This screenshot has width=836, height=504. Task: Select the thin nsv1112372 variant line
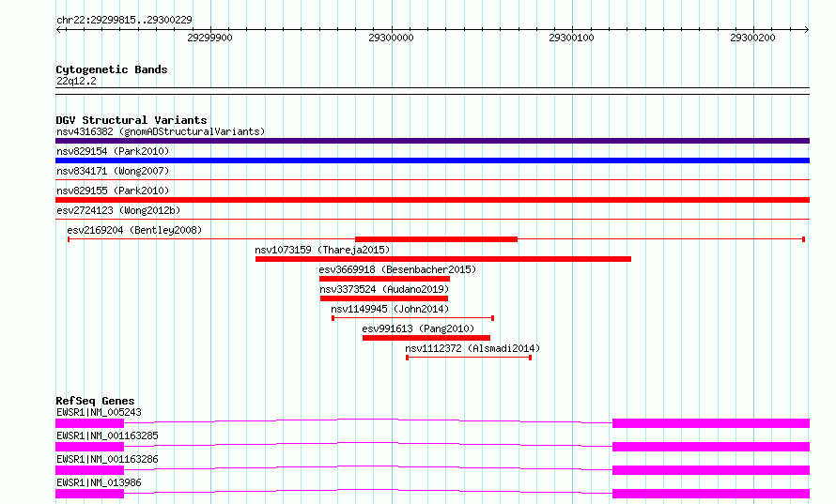point(469,358)
